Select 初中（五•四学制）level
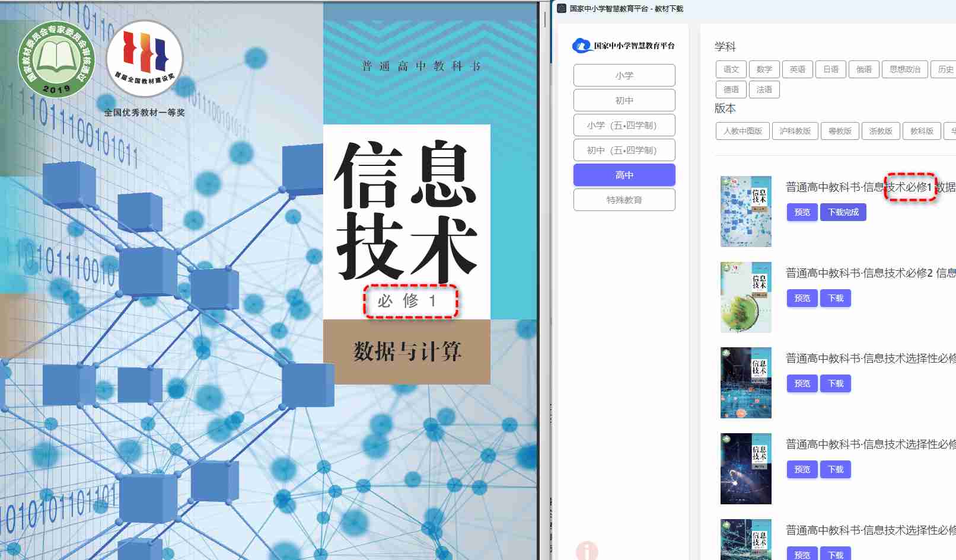 point(624,150)
